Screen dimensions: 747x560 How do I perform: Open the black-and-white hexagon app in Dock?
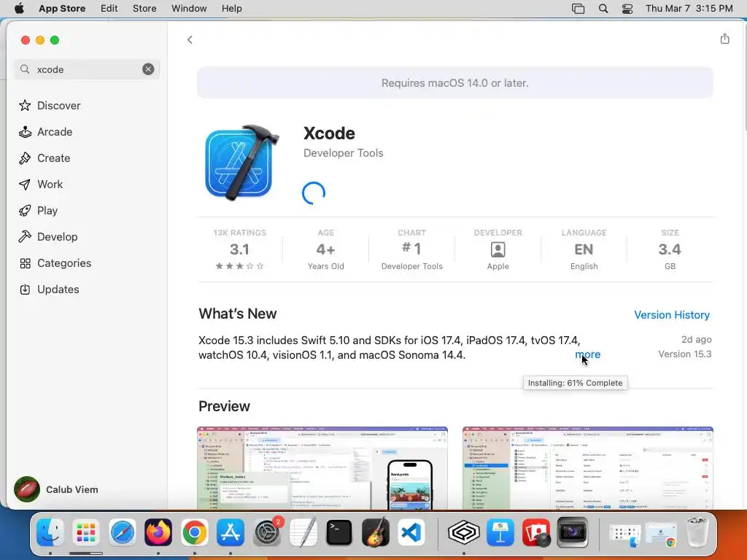pyautogui.click(x=463, y=532)
